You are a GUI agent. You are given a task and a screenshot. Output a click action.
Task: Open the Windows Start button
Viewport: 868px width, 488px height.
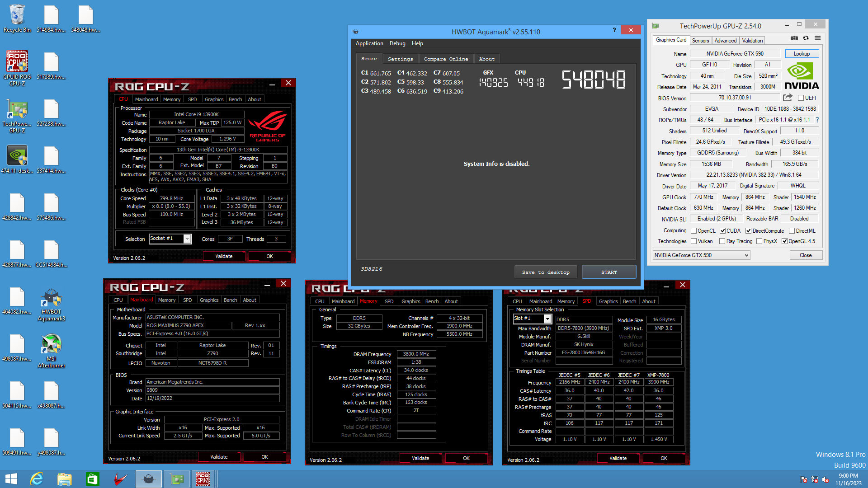(11, 479)
